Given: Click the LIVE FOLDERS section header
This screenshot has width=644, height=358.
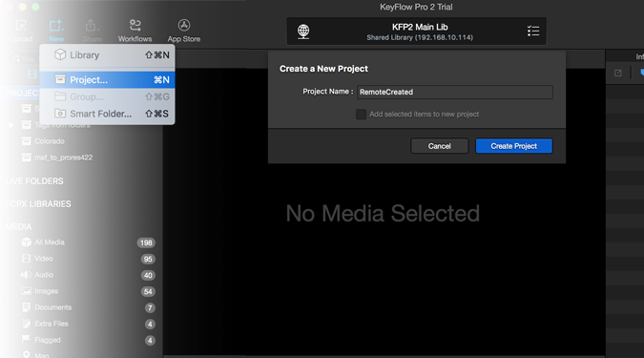Looking at the screenshot, I should (34, 181).
